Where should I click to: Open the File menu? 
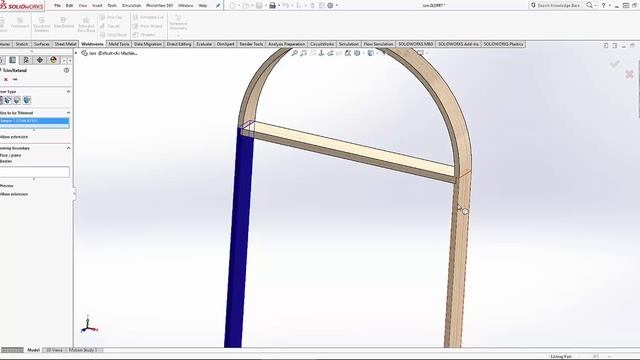[57, 6]
